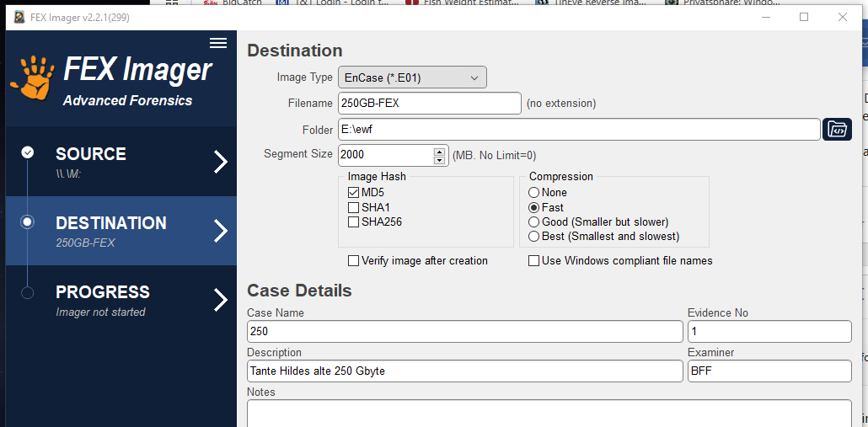This screenshot has width=868, height=427.
Task: Select Good compression option
Action: tap(533, 222)
